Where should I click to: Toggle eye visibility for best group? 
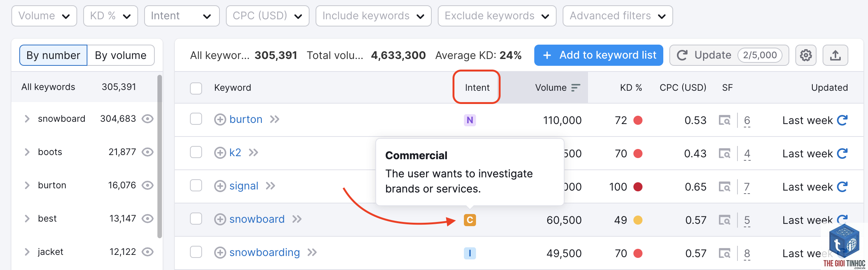[148, 219]
